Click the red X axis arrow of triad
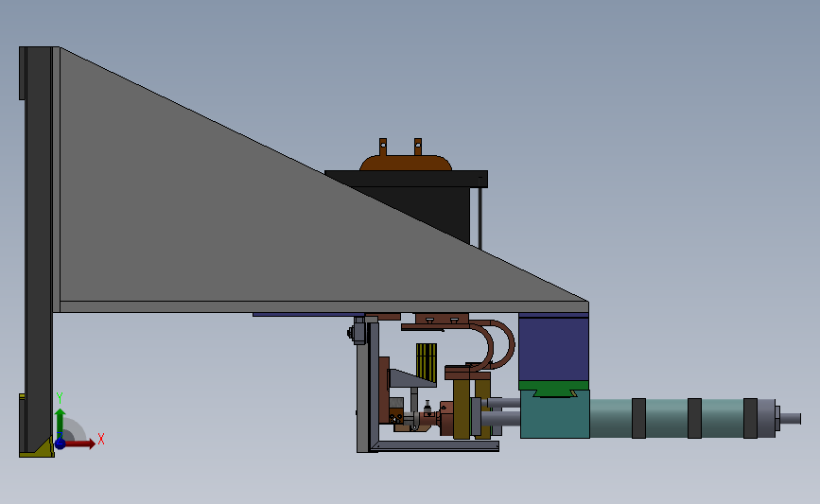This screenshot has height=504, width=820. [x=81, y=443]
